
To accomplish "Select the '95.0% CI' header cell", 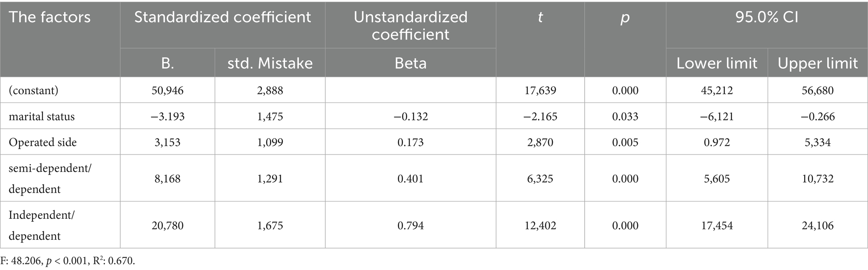I will pyautogui.click(x=766, y=18).
